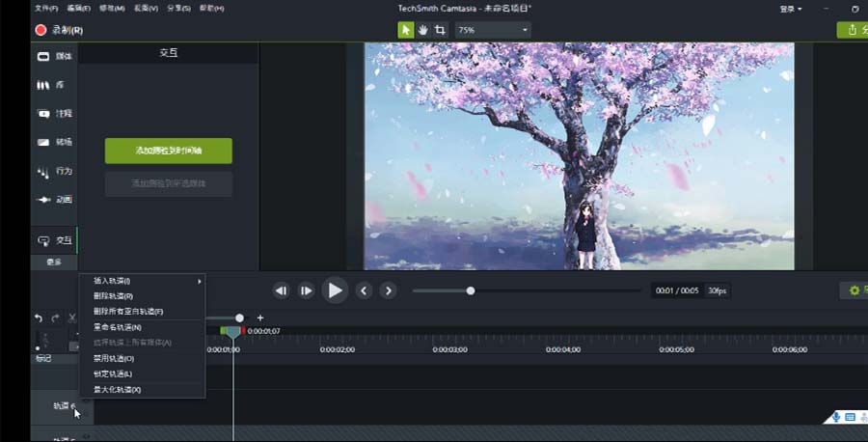Click the large Play button
Viewport: 868px width, 442px height.
click(335, 290)
